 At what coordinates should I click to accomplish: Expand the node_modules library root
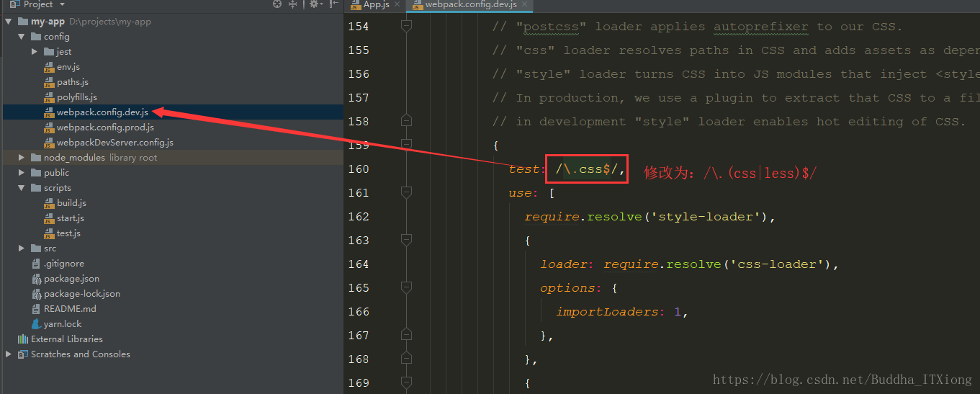click(22, 158)
